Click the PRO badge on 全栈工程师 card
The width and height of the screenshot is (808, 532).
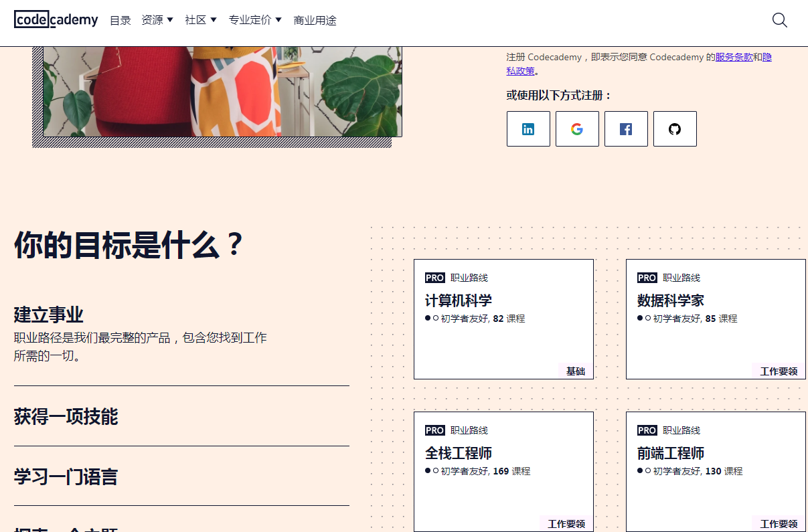pyautogui.click(x=435, y=430)
